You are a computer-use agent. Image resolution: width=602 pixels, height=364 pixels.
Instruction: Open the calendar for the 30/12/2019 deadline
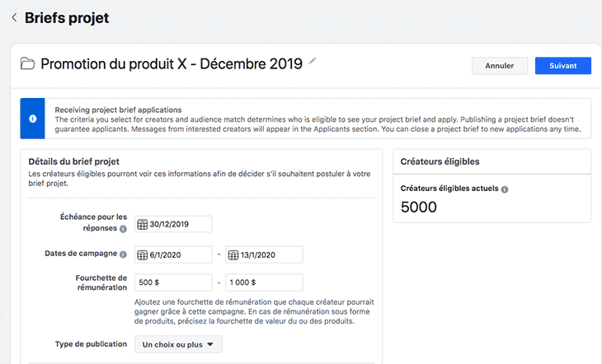[x=143, y=224]
